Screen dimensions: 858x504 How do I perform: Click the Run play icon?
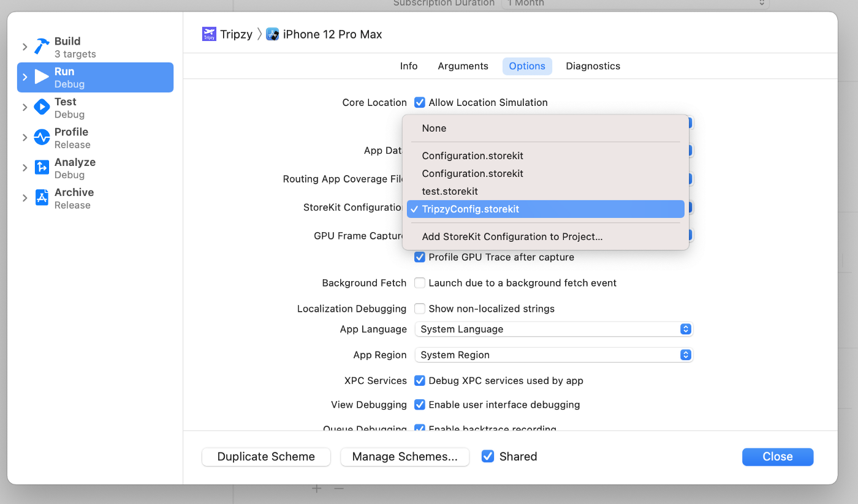[x=42, y=77]
